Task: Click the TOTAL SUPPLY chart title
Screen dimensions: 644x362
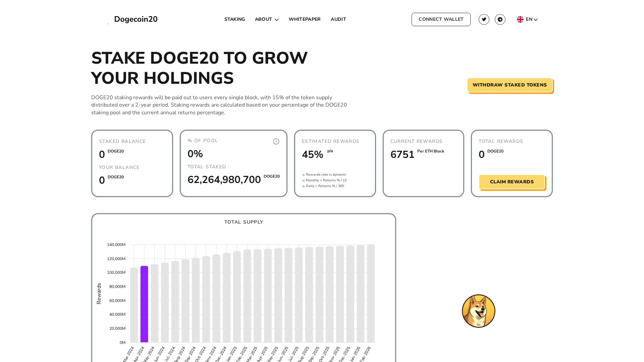Action: coord(244,222)
